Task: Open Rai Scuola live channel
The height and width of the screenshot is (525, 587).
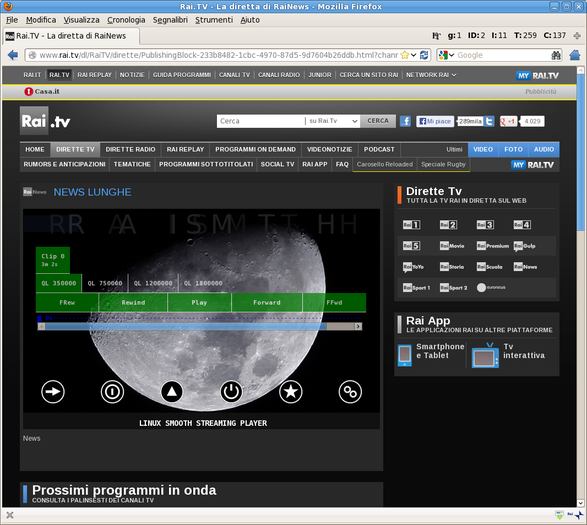Action: click(490, 267)
